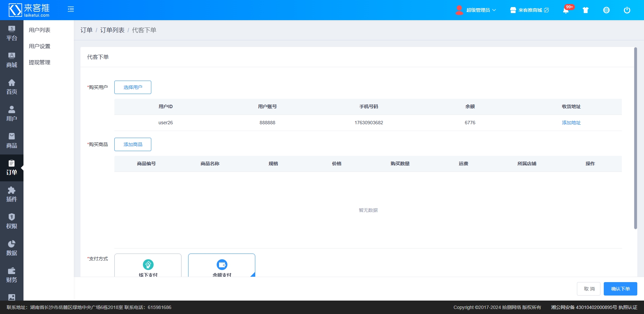Click the 选择用户 button
Image resolution: width=644 pixels, height=314 pixels.
tap(133, 87)
